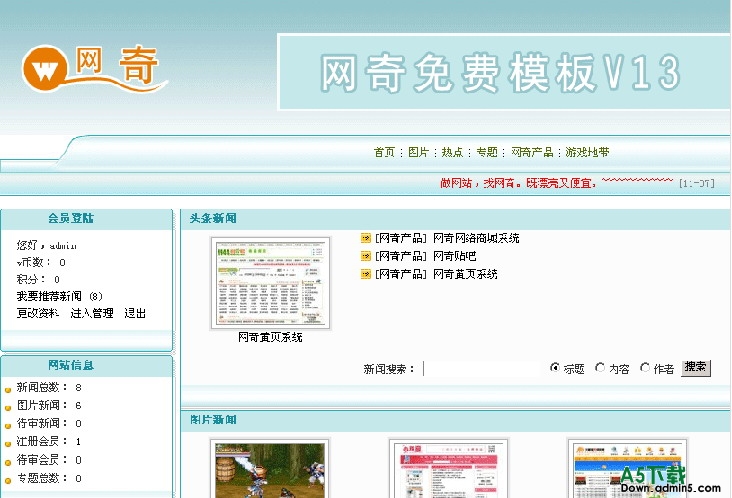The width and height of the screenshot is (732, 498).
Task: Open 专题 in the navigation bar
Action: click(487, 152)
